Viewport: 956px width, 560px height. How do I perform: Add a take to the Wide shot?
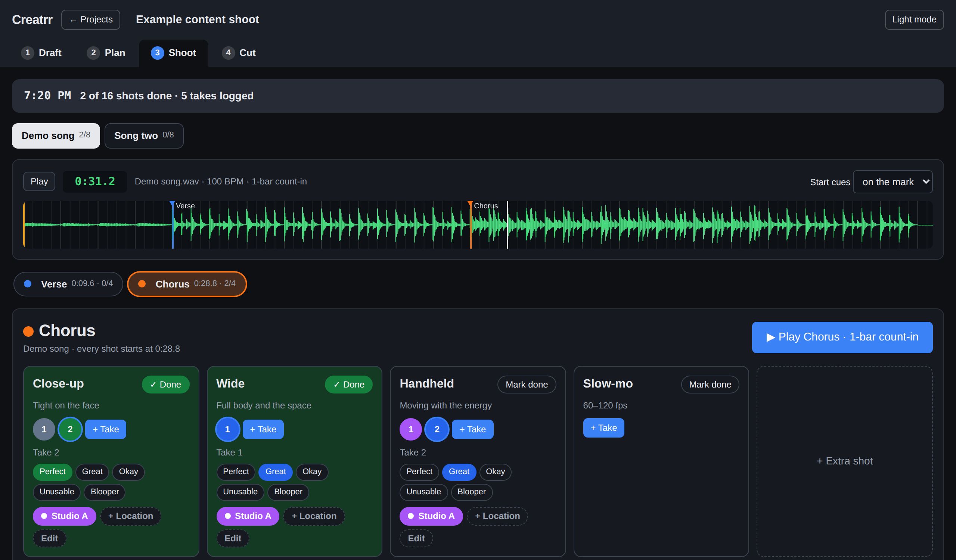pyautogui.click(x=263, y=429)
